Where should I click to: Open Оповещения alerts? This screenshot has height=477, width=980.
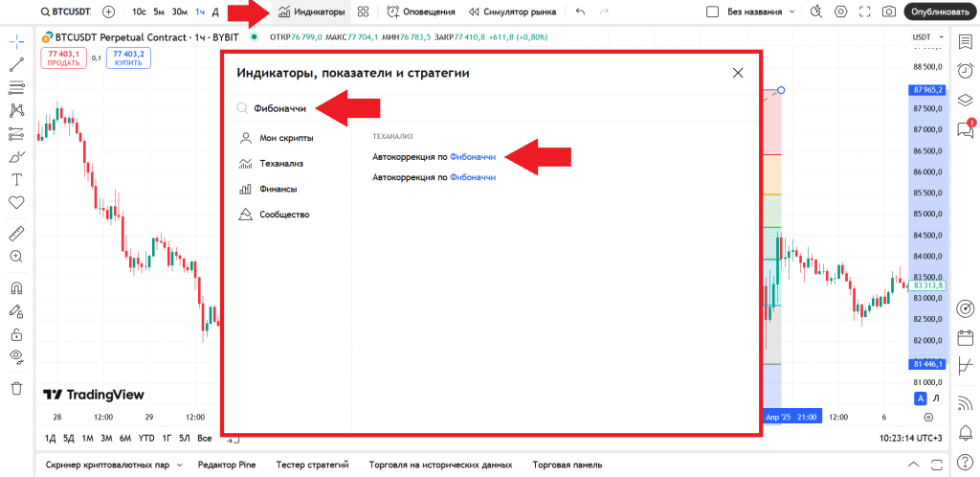click(421, 11)
